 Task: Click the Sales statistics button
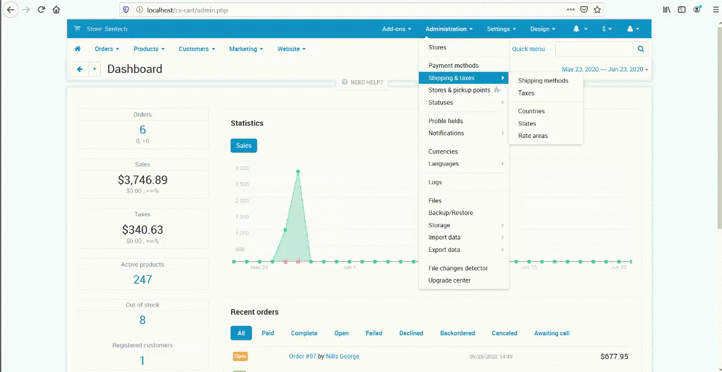tap(244, 145)
